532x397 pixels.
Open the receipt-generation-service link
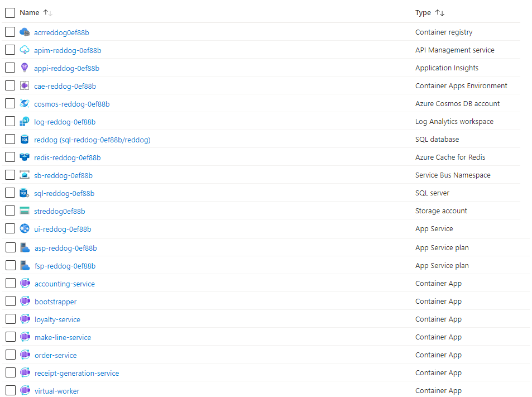(x=76, y=373)
